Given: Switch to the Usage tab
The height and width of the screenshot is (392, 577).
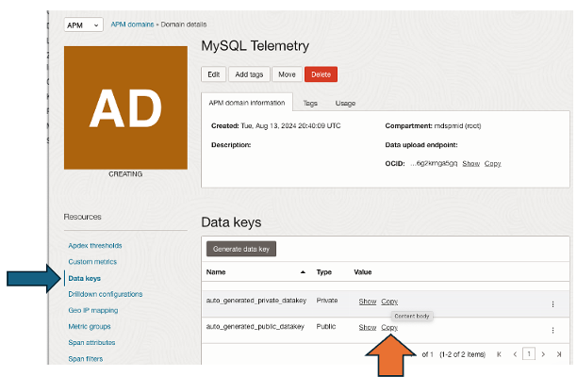Looking at the screenshot, I should coord(345,104).
